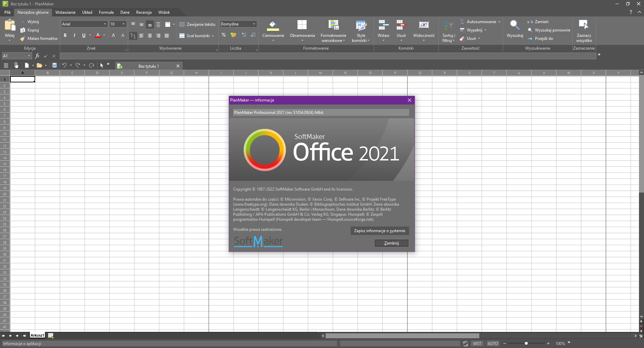Image resolution: width=644 pixels, height=348 pixels.
Task: Switch to the Dane ribbon tab
Action: (125, 12)
